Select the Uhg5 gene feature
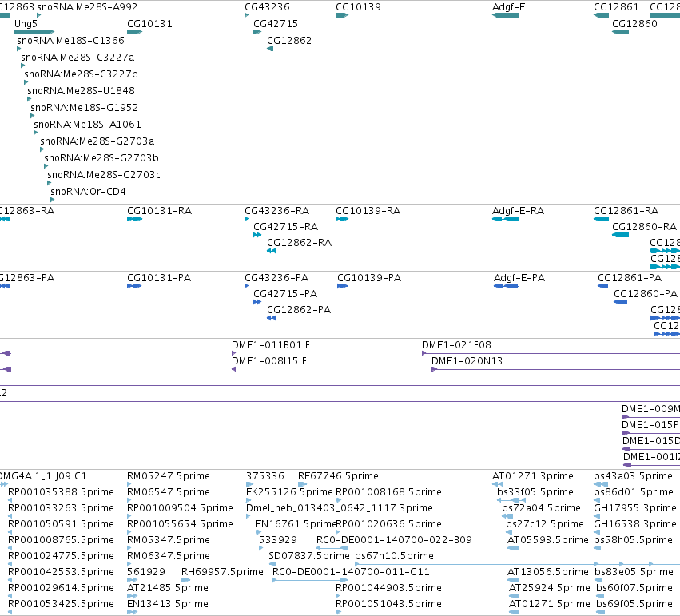Screen dimensions: 680x616 pyautogui.click(x=34, y=32)
